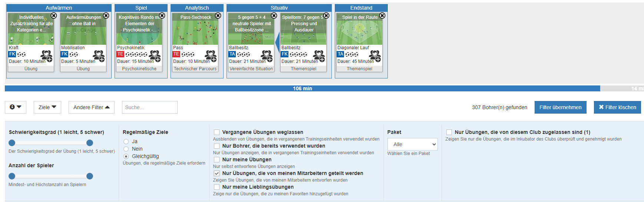Collapse the Andere Filter panel
The width and height of the screenshot is (644, 202).
pos(91,107)
